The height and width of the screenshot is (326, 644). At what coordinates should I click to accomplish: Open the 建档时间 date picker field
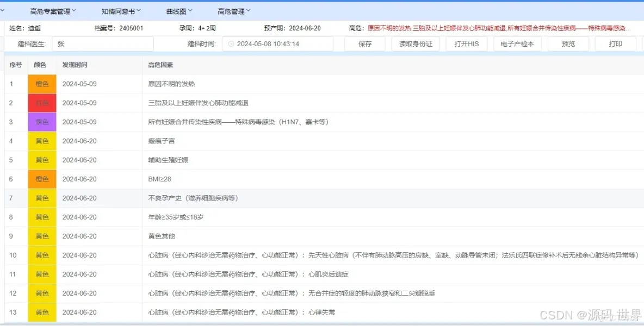click(277, 44)
